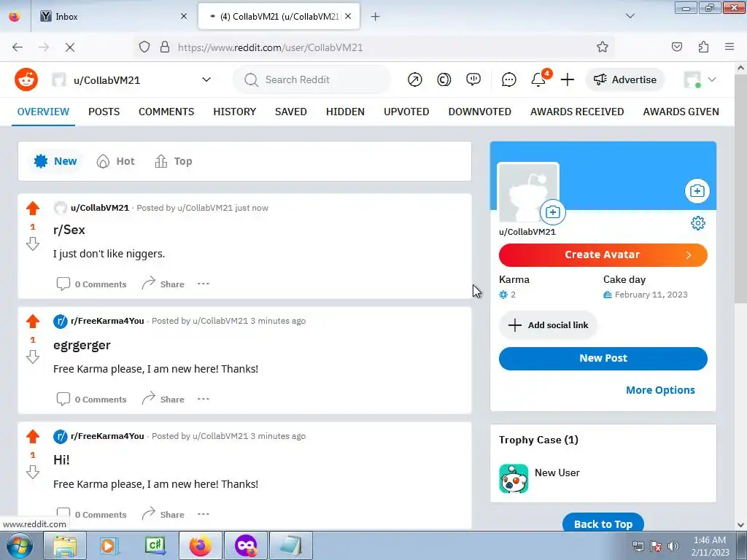Viewport: 747px width, 560px height.
Task: Open Windows Explorer taskbar folder icon
Action: (x=65, y=545)
